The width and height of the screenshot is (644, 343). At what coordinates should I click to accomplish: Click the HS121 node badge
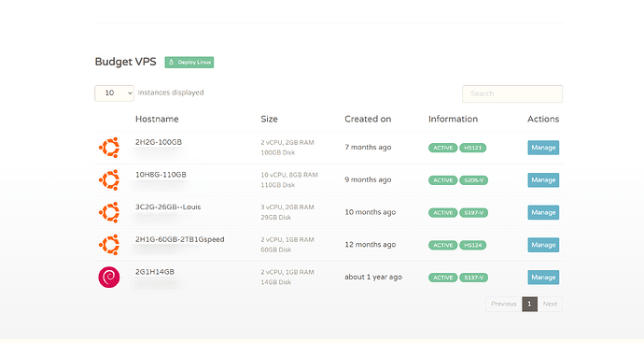(x=472, y=148)
